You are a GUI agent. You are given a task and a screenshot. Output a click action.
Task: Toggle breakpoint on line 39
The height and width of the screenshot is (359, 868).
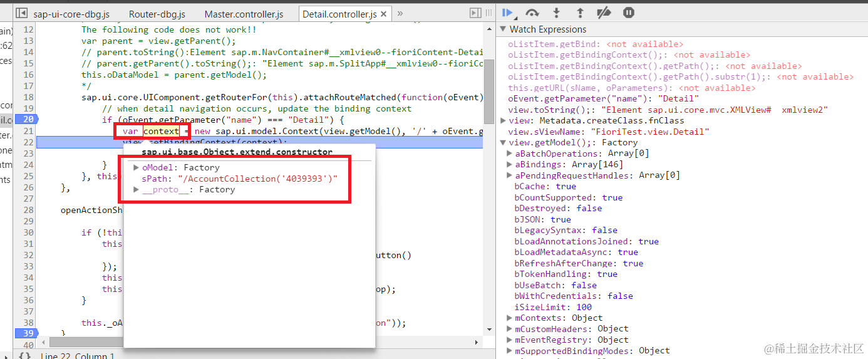(x=27, y=333)
